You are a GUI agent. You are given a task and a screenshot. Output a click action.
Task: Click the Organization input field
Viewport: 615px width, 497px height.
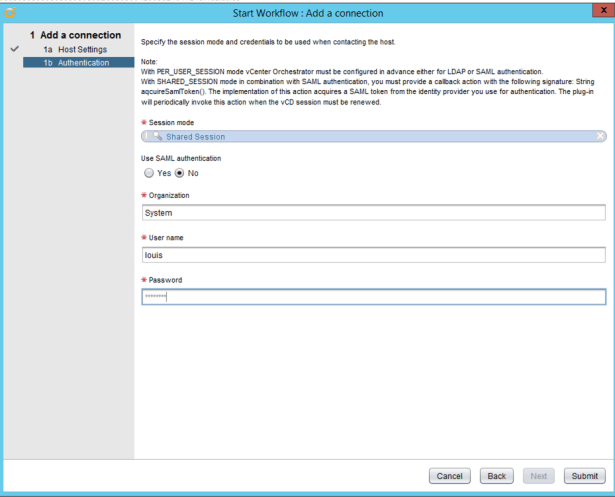pos(373,213)
